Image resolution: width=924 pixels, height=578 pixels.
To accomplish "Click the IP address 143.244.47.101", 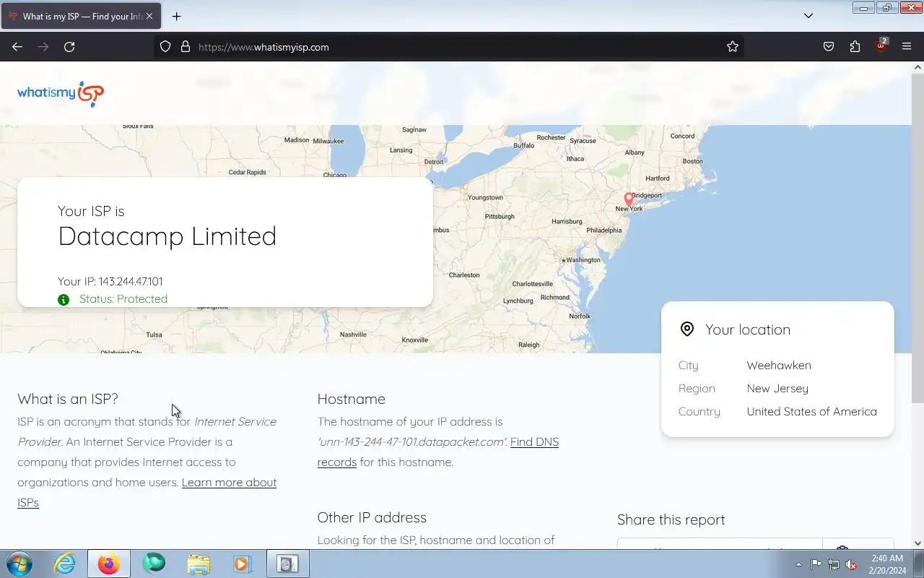I will click(131, 282).
